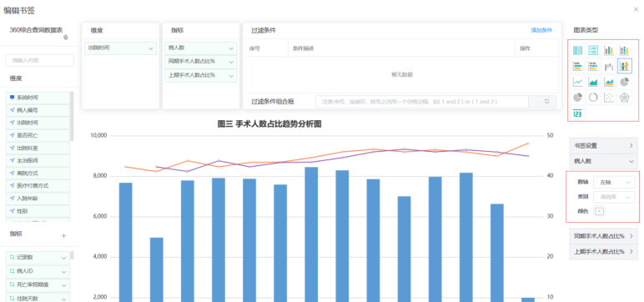Image resolution: width=644 pixels, height=302 pixels.
Task: Select the grid table chart type icon
Action: (x=578, y=51)
